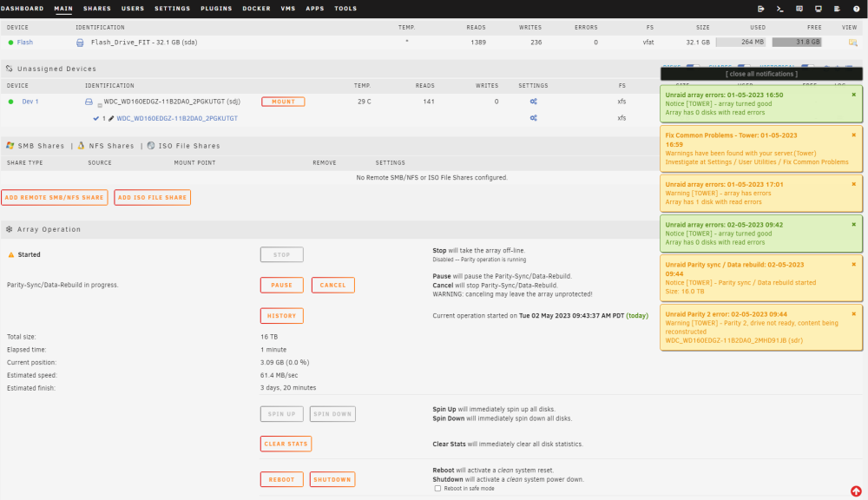Dismiss the 01-05-2023 16:50 array notification
Image resolution: width=868 pixels, height=500 pixels.
click(x=853, y=95)
